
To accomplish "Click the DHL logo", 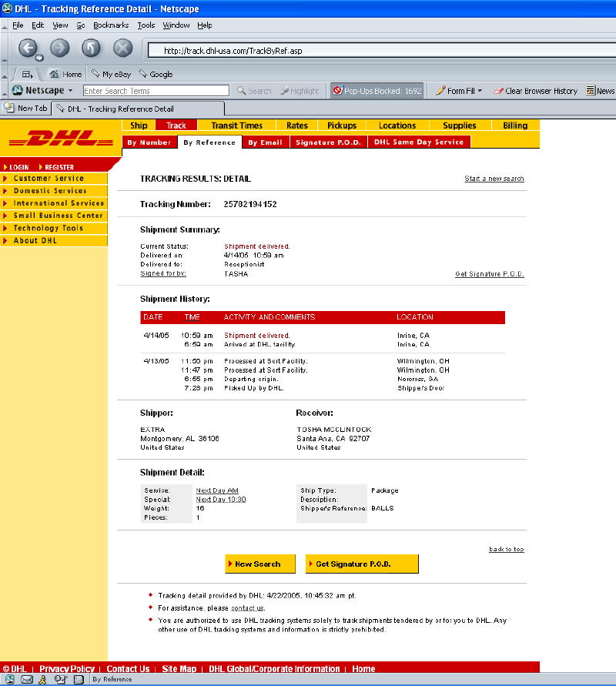I will [61, 139].
